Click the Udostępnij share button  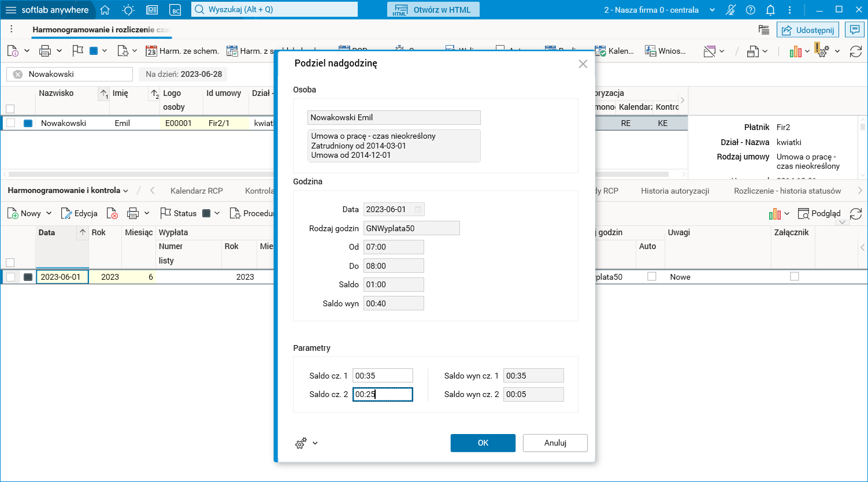[808, 30]
